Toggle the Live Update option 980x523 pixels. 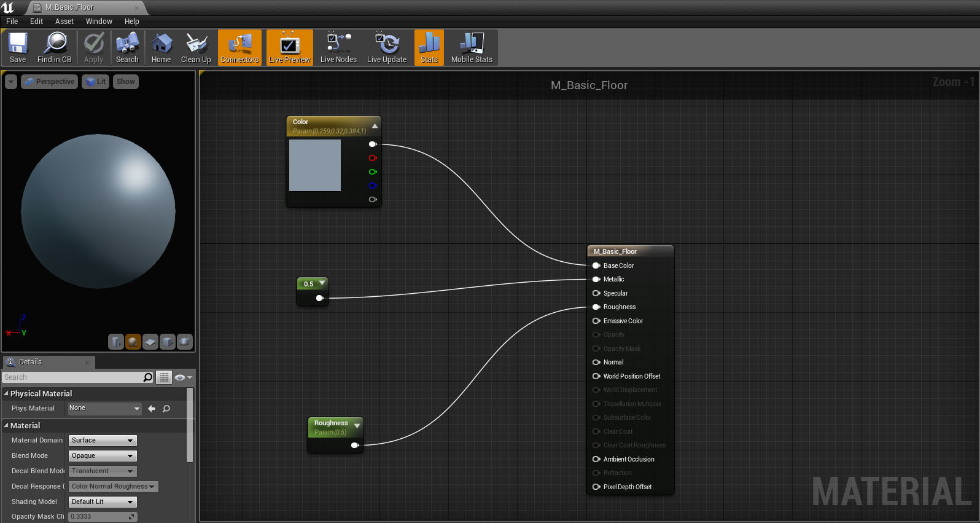(x=387, y=47)
